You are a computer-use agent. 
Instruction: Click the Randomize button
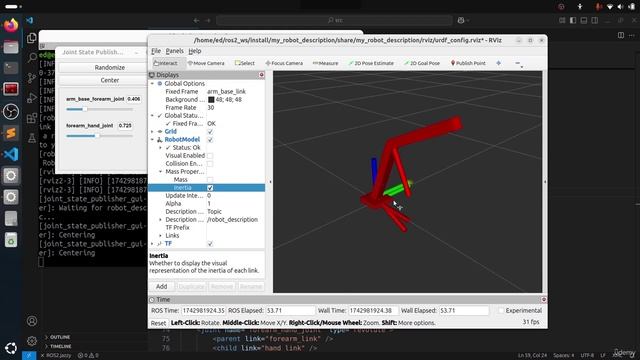pyautogui.click(x=109, y=67)
